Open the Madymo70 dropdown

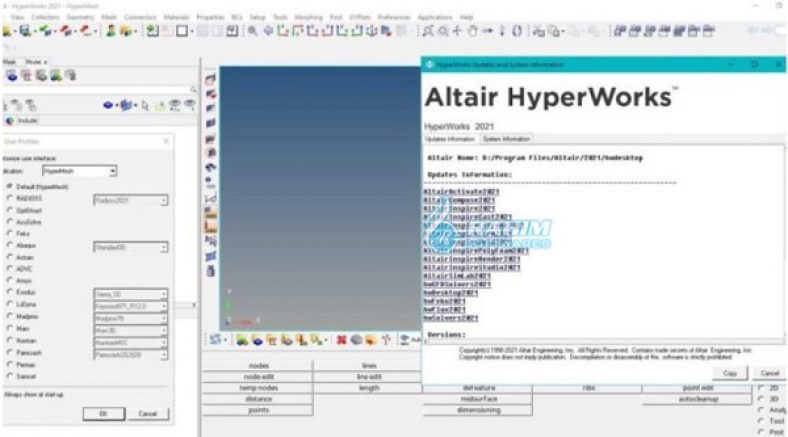tap(131, 318)
